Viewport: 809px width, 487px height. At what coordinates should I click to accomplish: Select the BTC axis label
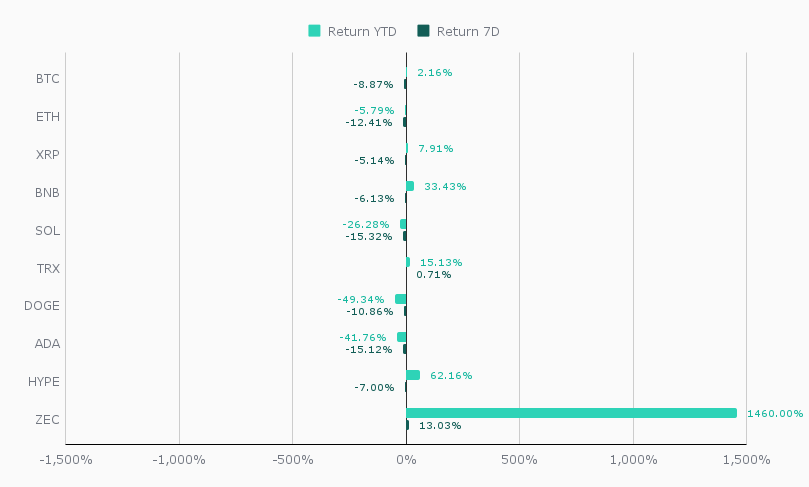(x=48, y=79)
